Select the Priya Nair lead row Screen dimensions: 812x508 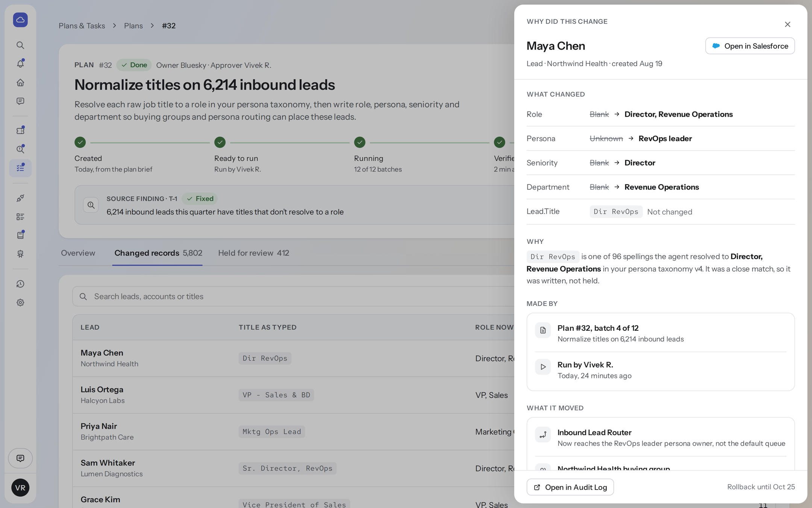pyautogui.click(x=293, y=432)
